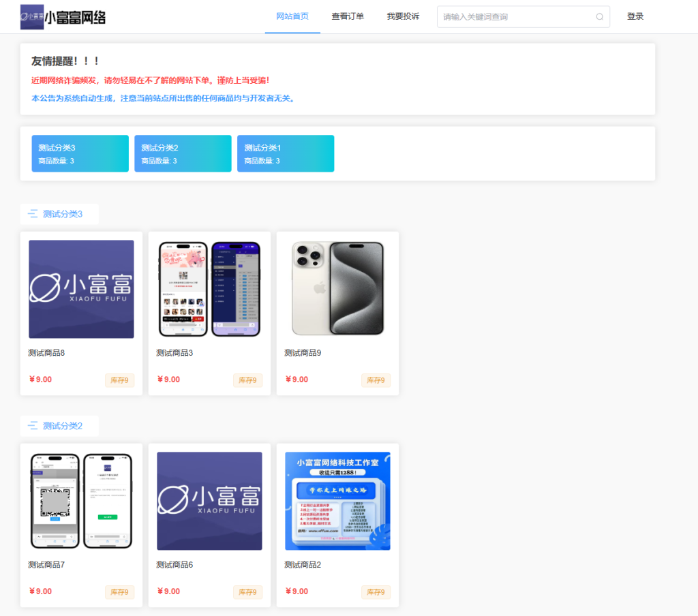Open 测试商品7 QR code thumbnail
The image size is (698, 616).
[81, 501]
